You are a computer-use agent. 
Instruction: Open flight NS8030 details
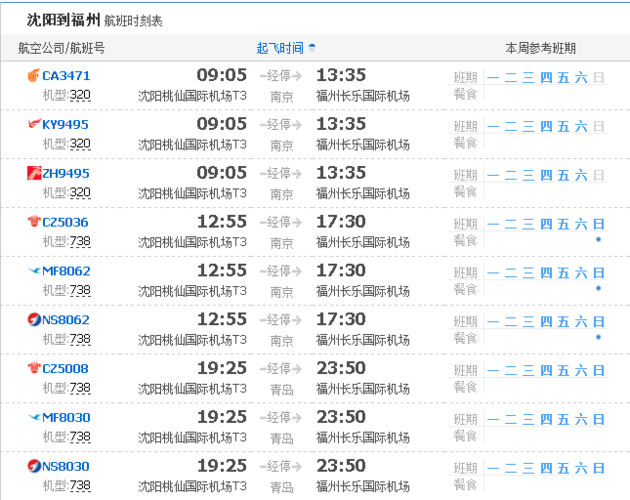tap(66, 466)
